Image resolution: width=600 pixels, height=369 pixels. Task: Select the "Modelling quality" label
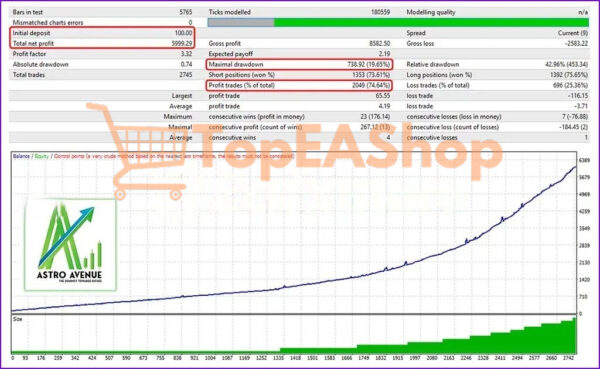(x=431, y=12)
